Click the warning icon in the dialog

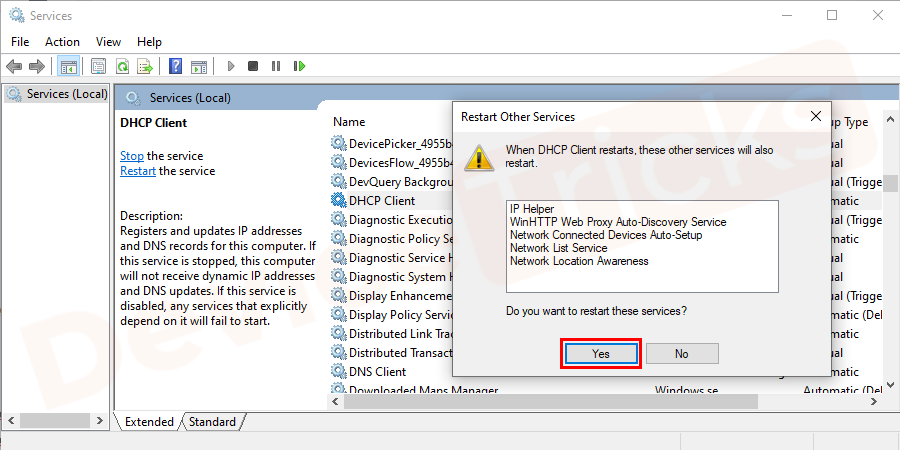pyautogui.click(x=479, y=157)
